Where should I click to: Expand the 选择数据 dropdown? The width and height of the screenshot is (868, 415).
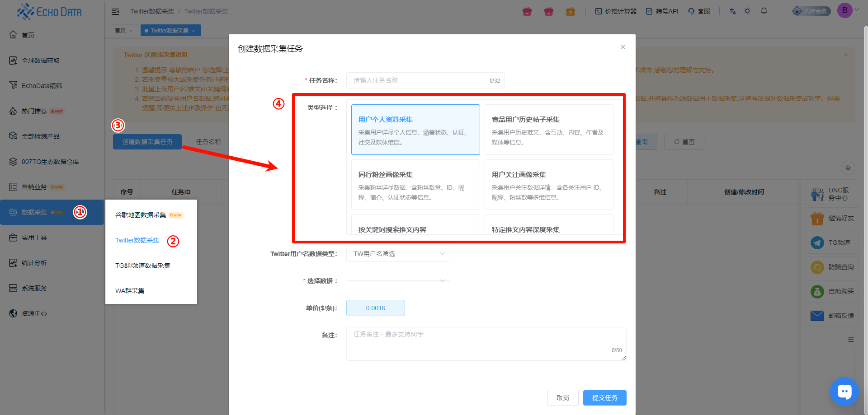[398, 281]
